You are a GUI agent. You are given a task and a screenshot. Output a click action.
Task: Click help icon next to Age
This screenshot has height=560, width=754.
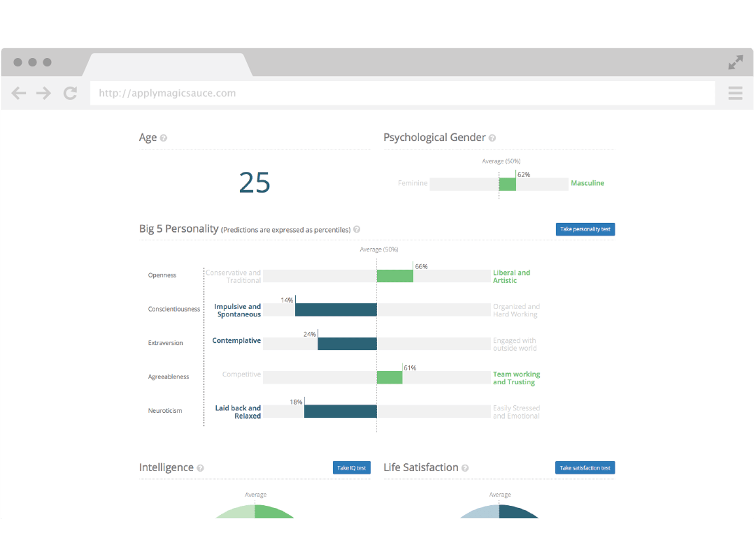164,138
